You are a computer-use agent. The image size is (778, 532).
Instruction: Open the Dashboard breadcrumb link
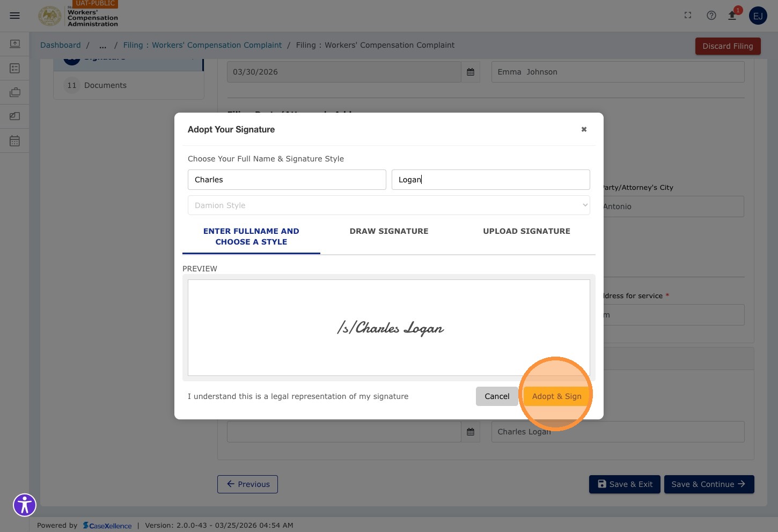click(61, 46)
